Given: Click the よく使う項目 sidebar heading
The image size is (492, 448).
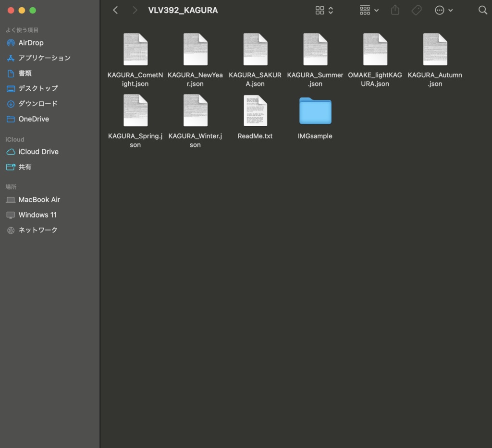Looking at the screenshot, I should point(22,30).
